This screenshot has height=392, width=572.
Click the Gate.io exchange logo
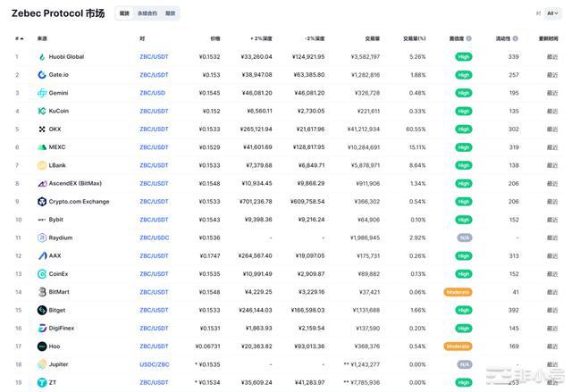pyautogui.click(x=42, y=75)
